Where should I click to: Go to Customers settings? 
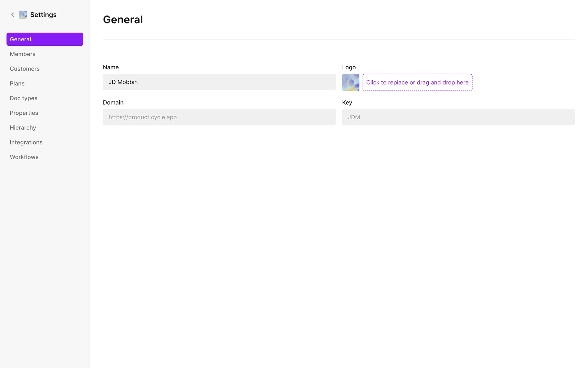[24, 69]
